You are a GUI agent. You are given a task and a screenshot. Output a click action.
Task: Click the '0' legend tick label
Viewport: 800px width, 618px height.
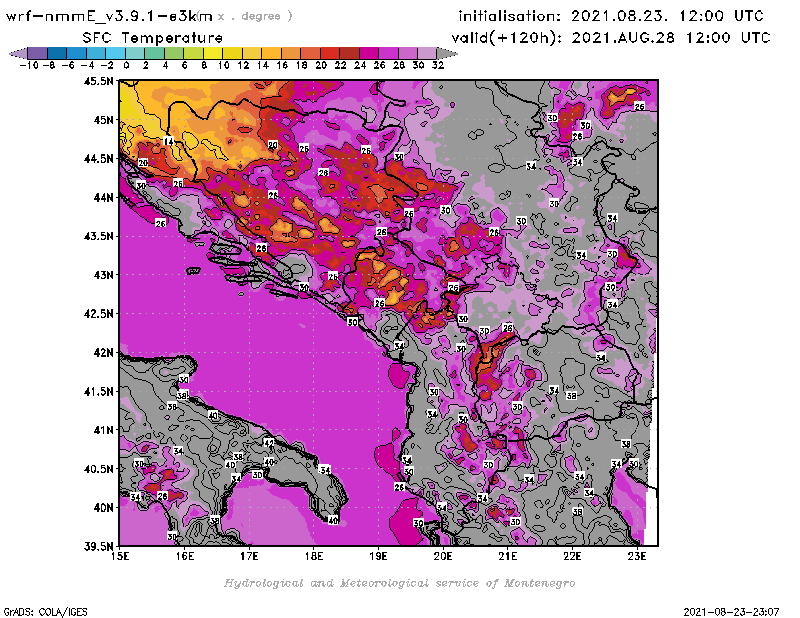tap(126, 65)
